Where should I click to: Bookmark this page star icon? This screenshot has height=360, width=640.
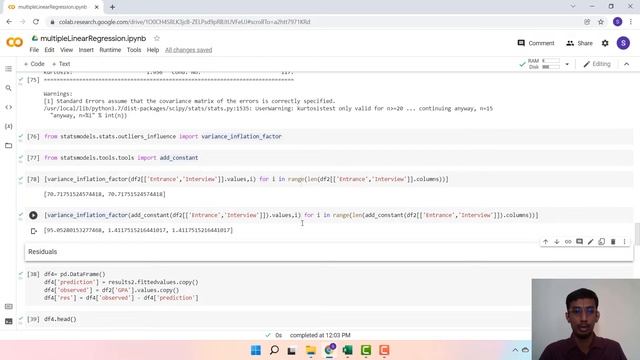pos(601,22)
